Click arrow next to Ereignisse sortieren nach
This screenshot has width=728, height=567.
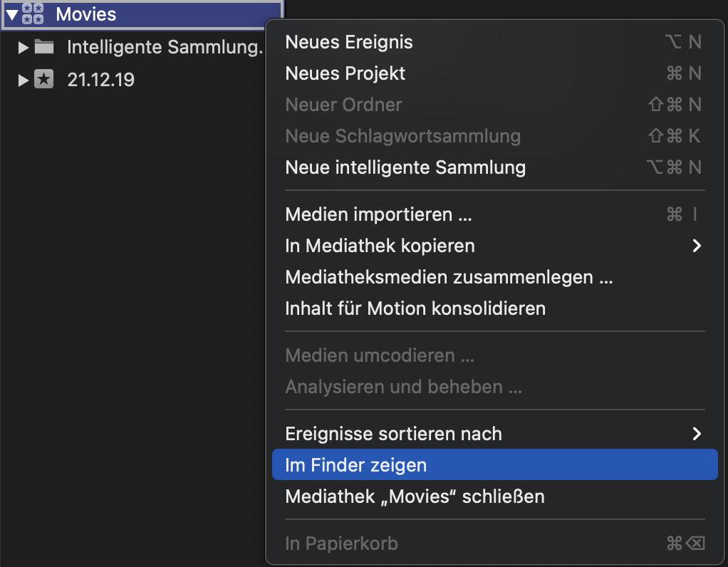click(x=697, y=434)
